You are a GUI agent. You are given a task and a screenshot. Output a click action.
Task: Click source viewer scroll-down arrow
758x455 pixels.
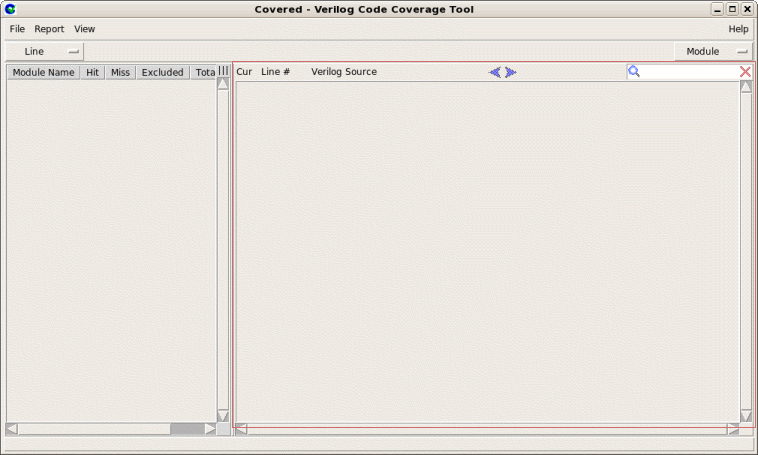pos(746,416)
